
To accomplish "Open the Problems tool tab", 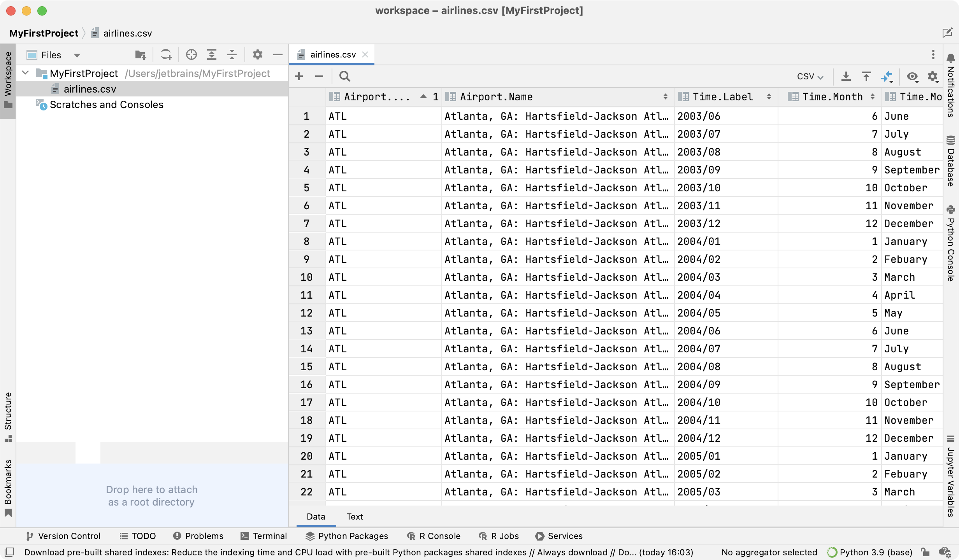I will [198, 536].
